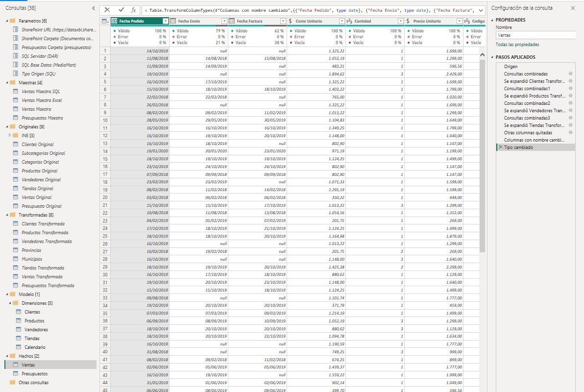Screen dimensions: 584x392
Task: Click the Nombre field showing Ventas
Action: (536, 35)
